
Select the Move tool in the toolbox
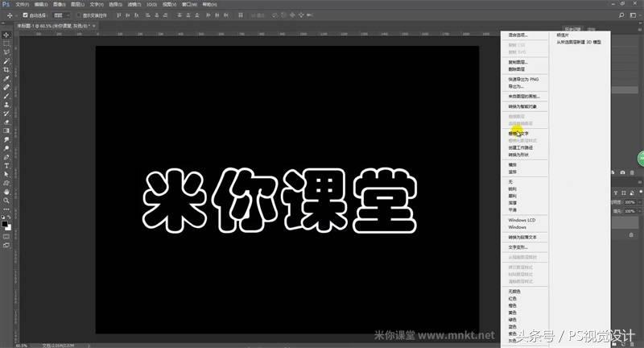click(x=6, y=35)
